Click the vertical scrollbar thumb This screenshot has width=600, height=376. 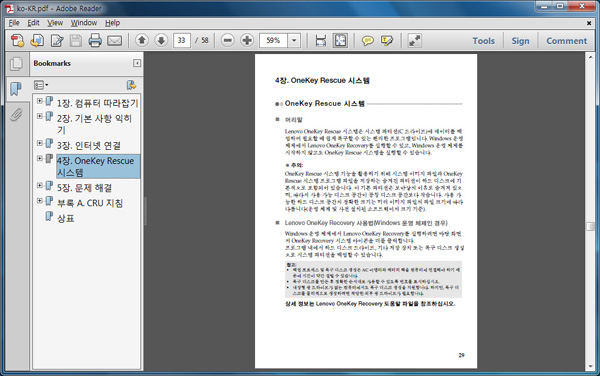tap(590, 227)
